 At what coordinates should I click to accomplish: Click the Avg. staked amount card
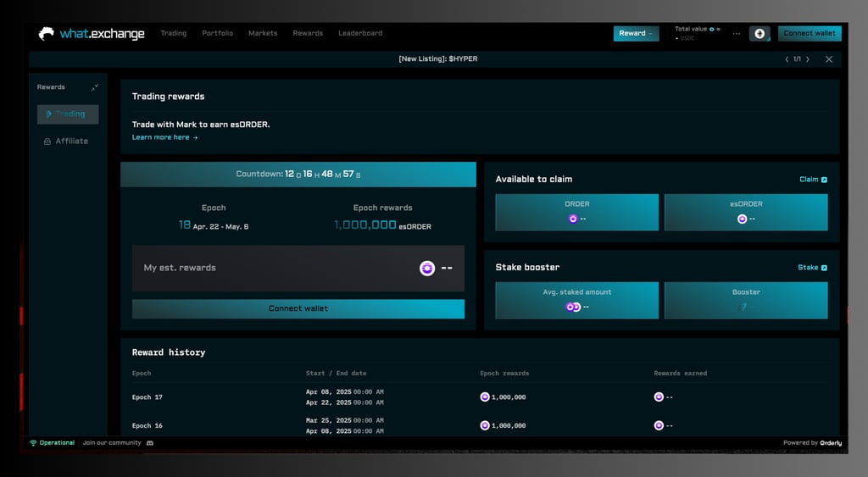click(x=576, y=301)
